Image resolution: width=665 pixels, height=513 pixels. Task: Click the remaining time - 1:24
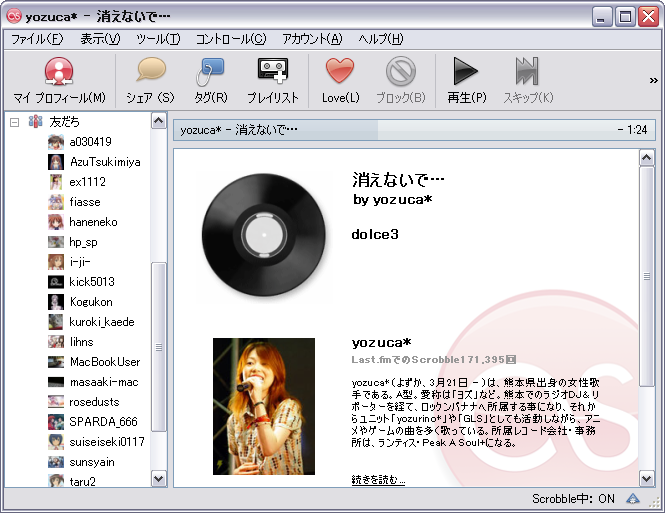(632, 130)
